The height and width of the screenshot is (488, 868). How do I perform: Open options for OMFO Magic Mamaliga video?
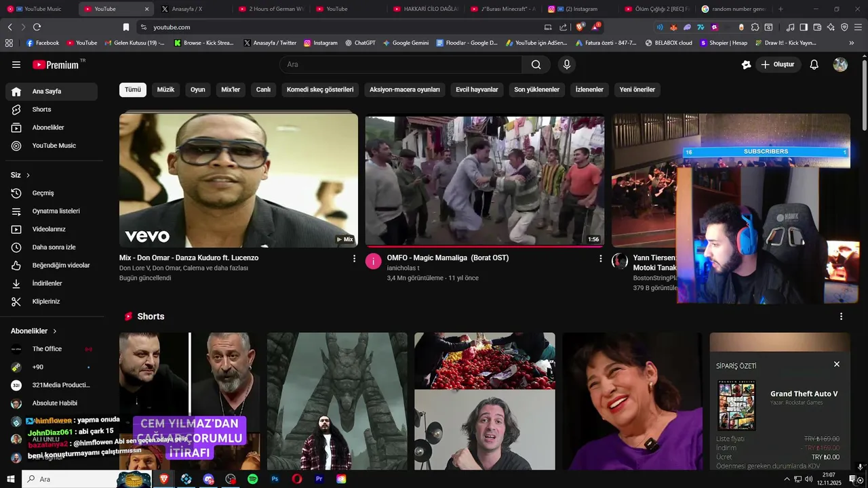(600, 258)
